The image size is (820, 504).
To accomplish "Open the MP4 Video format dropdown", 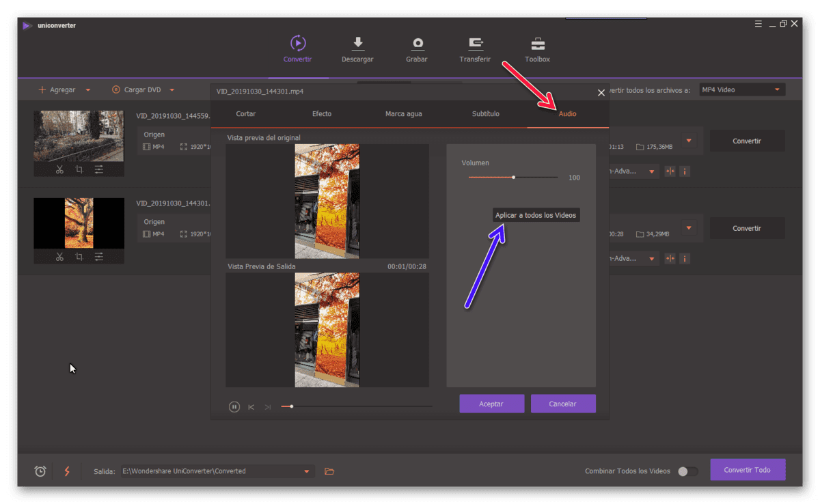I will coord(742,90).
